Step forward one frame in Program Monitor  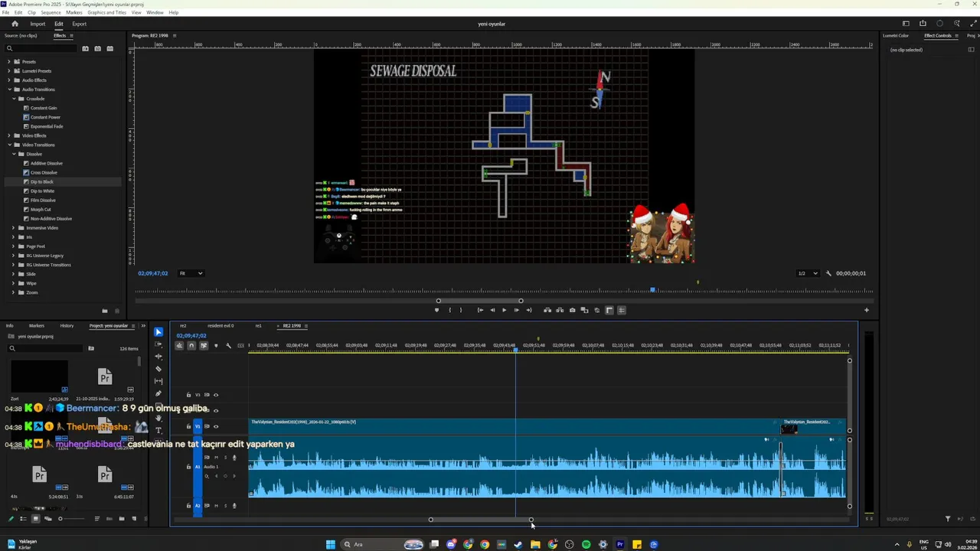pyautogui.click(x=516, y=310)
